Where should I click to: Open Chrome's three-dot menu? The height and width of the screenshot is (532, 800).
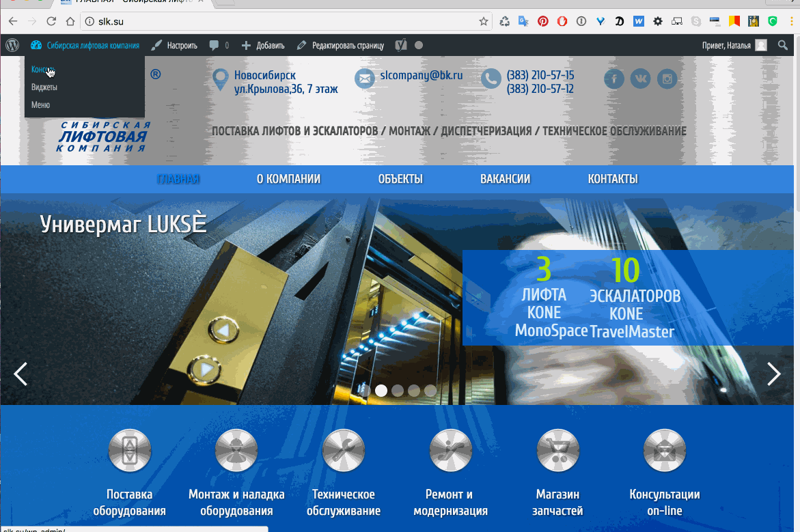pyautogui.click(x=792, y=21)
